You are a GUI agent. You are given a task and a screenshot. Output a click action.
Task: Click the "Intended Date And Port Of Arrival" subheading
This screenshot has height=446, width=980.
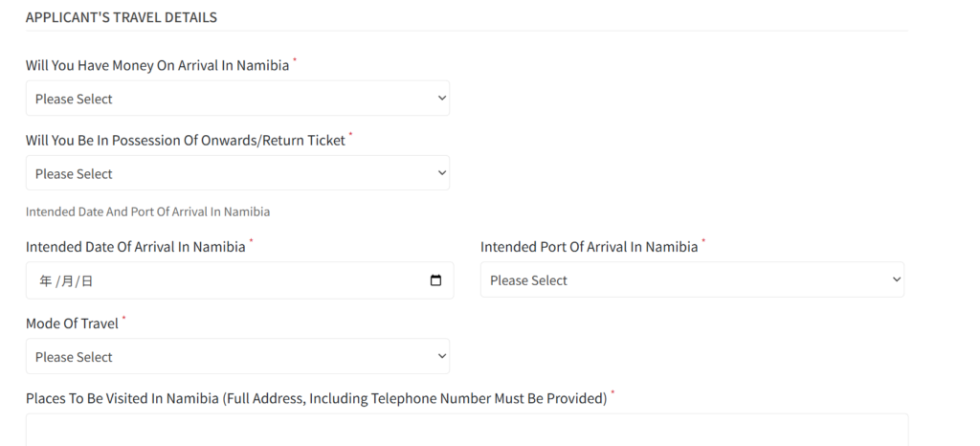tap(147, 212)
